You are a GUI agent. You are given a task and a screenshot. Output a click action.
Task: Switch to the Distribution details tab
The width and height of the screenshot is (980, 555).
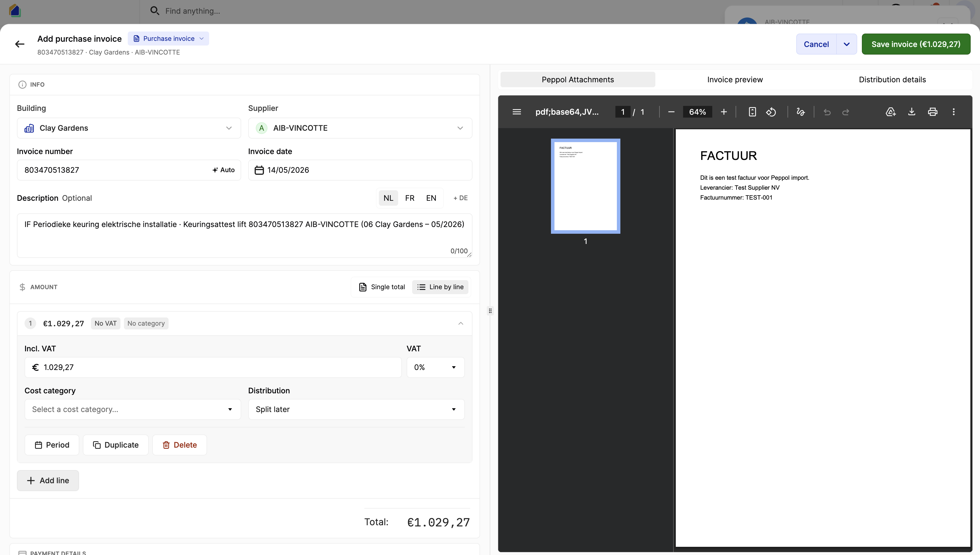pyautogui.click(x=892, y=80)
